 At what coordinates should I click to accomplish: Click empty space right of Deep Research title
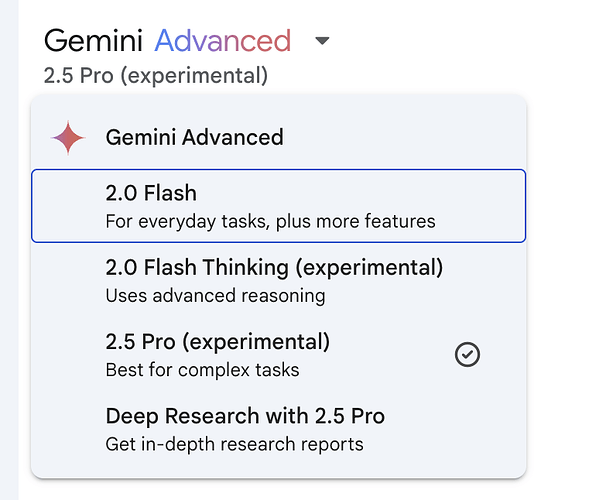click(x=453, y=416)
